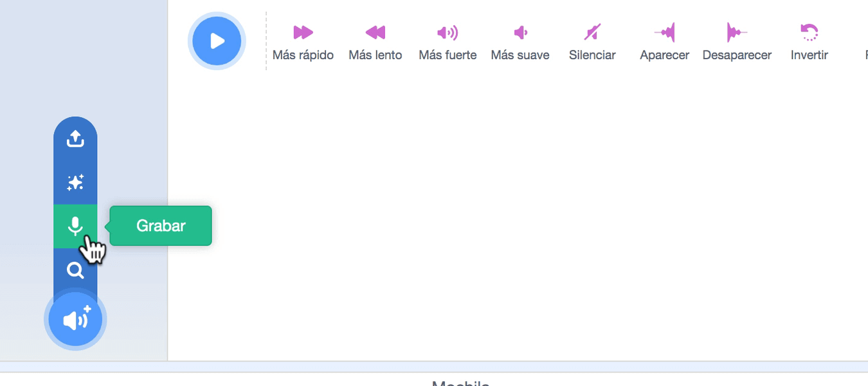Screen dimensions: 868x386
Task: Click the Más fuerte speaker icon
Action: click(448, 32)
